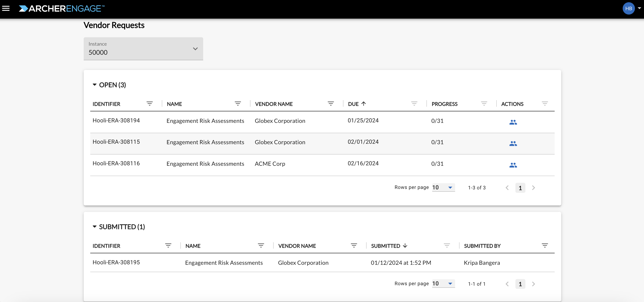This screenshot has width=644, height=302.
Task: Click due date 01/25/2024
Action: tap(363, 120)
